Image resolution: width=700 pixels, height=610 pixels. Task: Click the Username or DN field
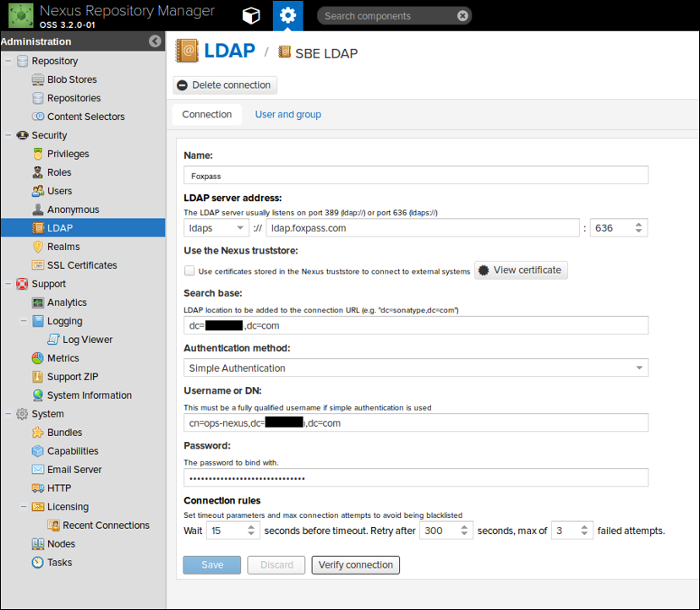[x=416, y=423]
